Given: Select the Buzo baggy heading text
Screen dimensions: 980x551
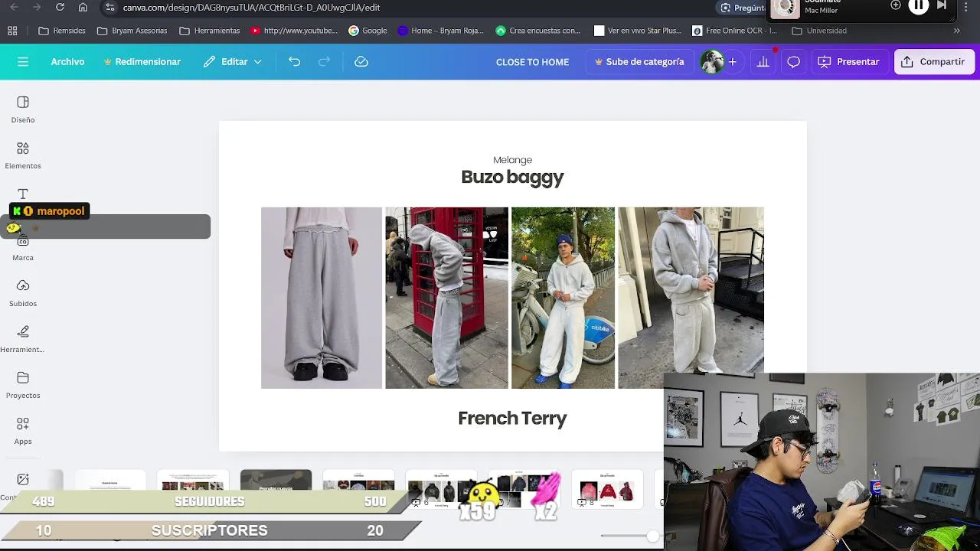Looking at the screenshot, I should [x=512, y=177].
